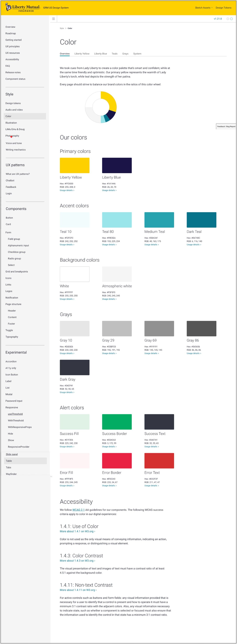Click the Error Border red swatch
This screenshot has height=644, width=237.
[117, 461]
